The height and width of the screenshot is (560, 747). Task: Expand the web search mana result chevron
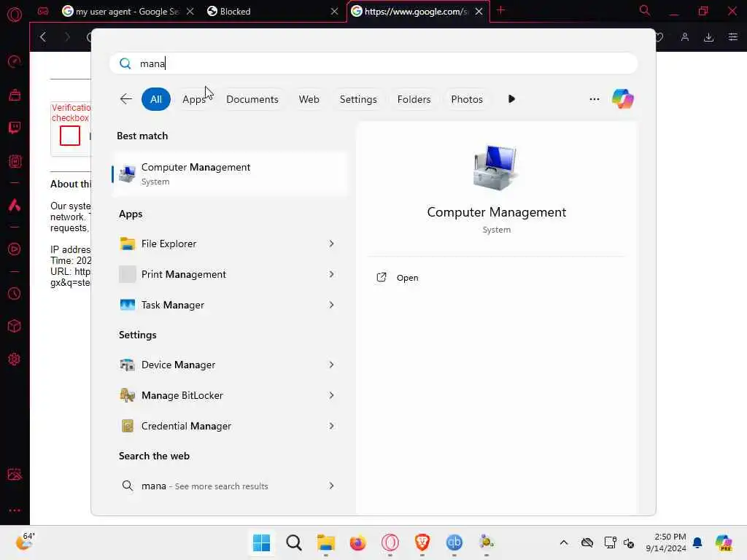332,486
